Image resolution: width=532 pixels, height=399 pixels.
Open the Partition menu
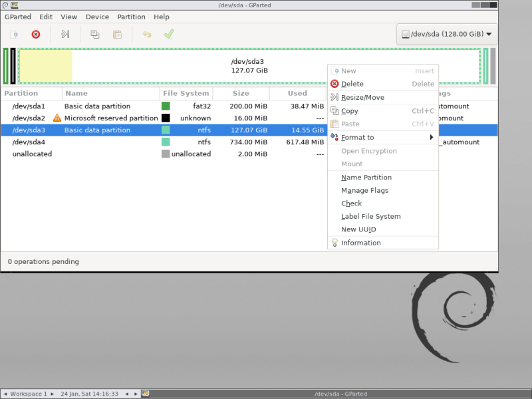[x=131, y=17]
